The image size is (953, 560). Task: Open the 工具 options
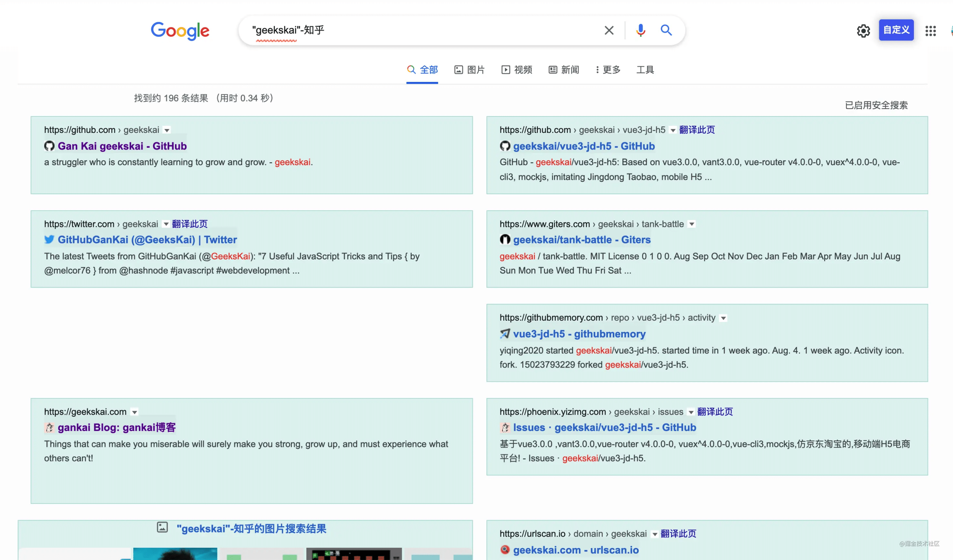pos(645,70)
